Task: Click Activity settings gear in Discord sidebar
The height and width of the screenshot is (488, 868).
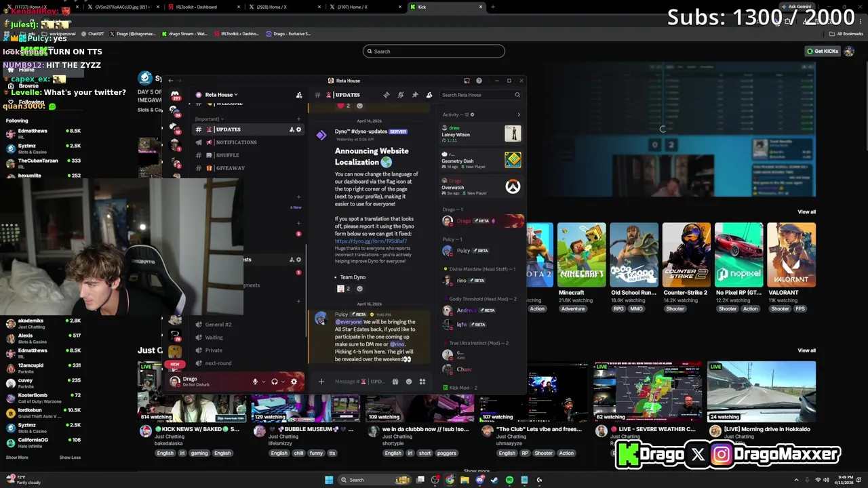Action: [x=472, y=115]
